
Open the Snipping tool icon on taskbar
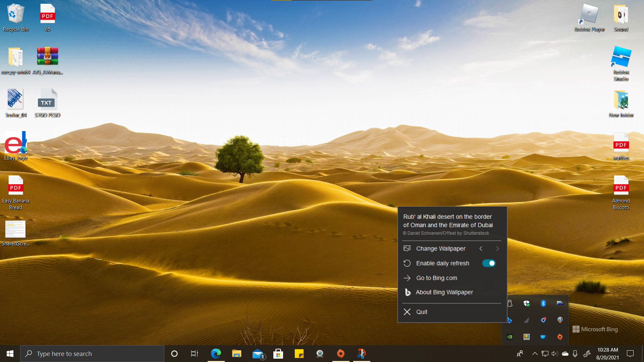(362, 354)
